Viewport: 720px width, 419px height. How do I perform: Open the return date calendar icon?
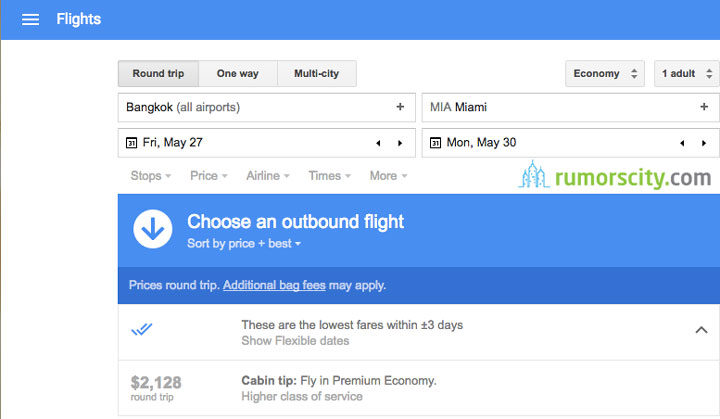(435, 143)
